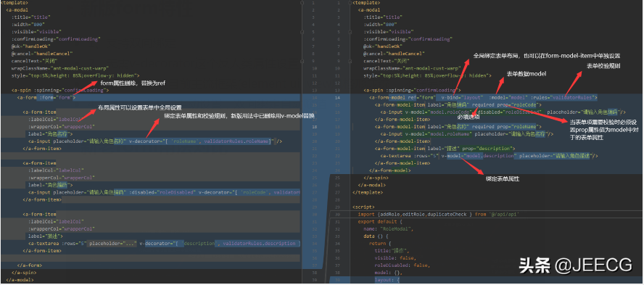Select v-decorator roleName expression in left pane
Screen dimensions: 644x285
point(202,141)
